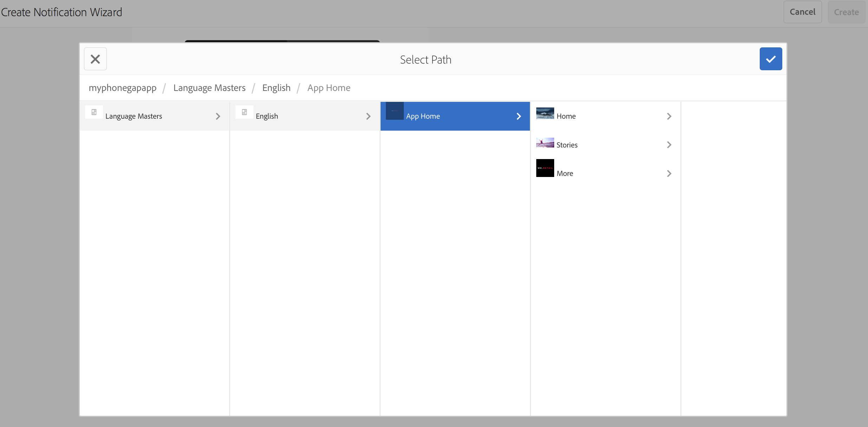Expand the Home item chevron
The image size is (868, 427).
[x=669, y=116]
